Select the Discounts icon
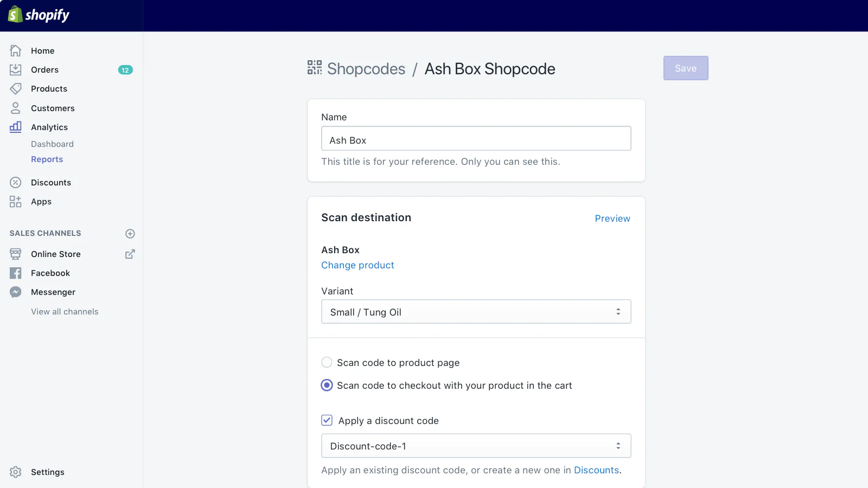 click(x=15, y=182)
